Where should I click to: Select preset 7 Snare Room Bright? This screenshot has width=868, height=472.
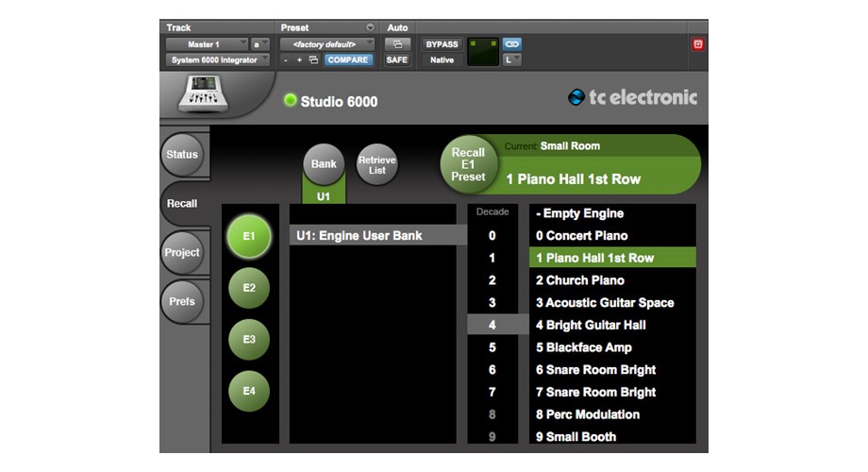(x=613, y=392)
